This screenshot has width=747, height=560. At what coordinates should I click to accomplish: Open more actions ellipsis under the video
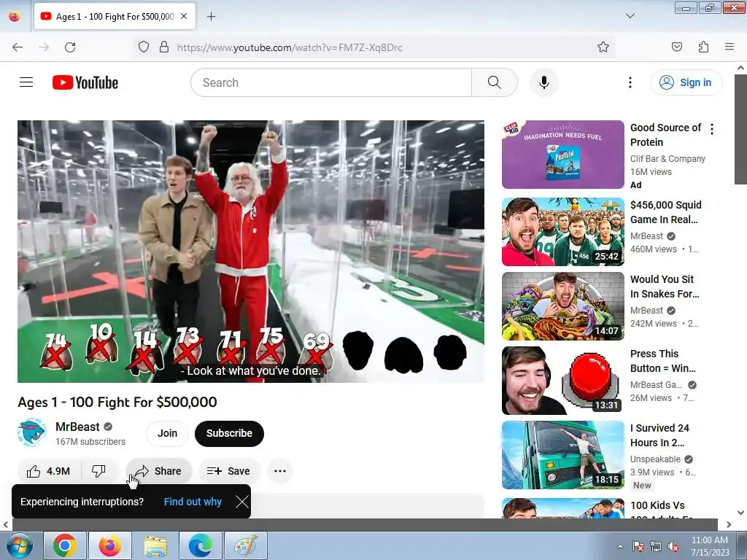280,471
